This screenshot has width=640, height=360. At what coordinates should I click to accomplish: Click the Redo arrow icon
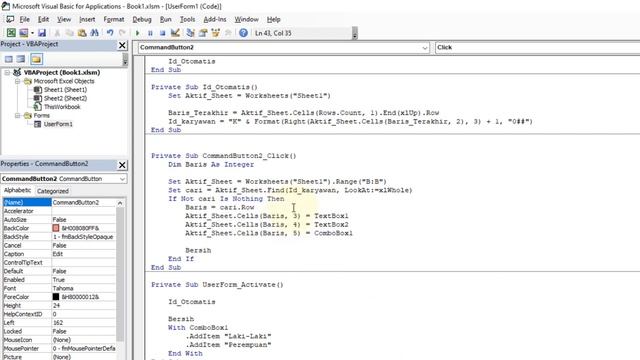pos(122,33)
